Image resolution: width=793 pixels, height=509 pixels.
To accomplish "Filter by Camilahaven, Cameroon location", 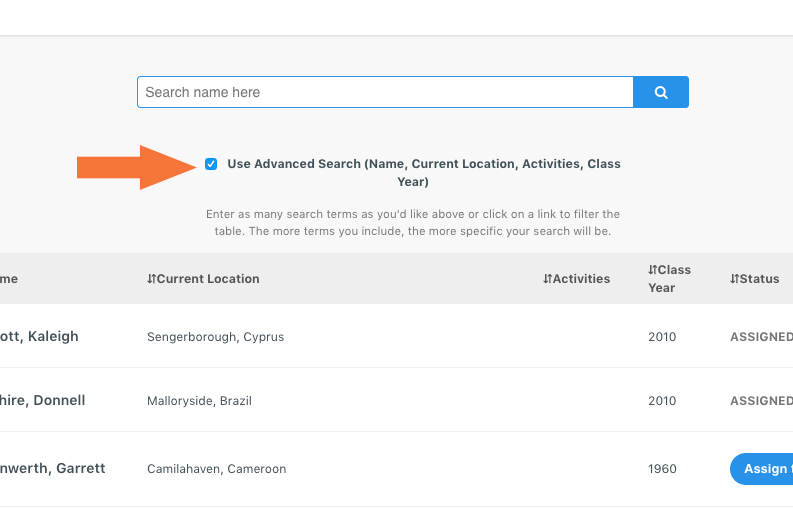I will tap(216, 469).
